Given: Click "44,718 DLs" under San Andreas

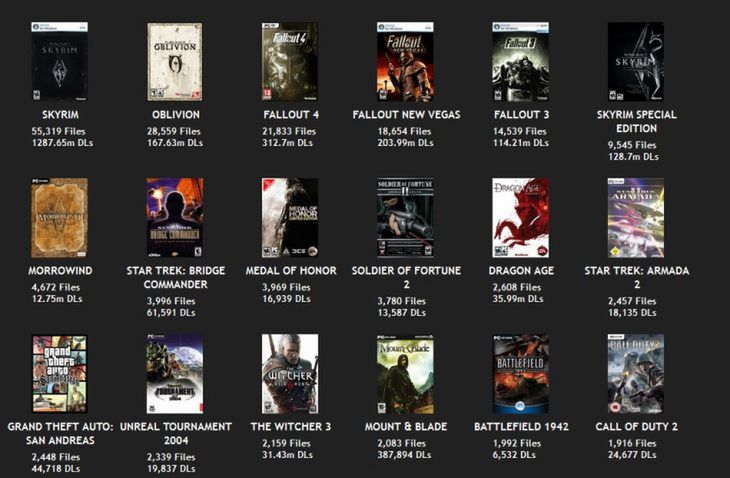Looking at the screenshot, I should click(x=55, y=469).
